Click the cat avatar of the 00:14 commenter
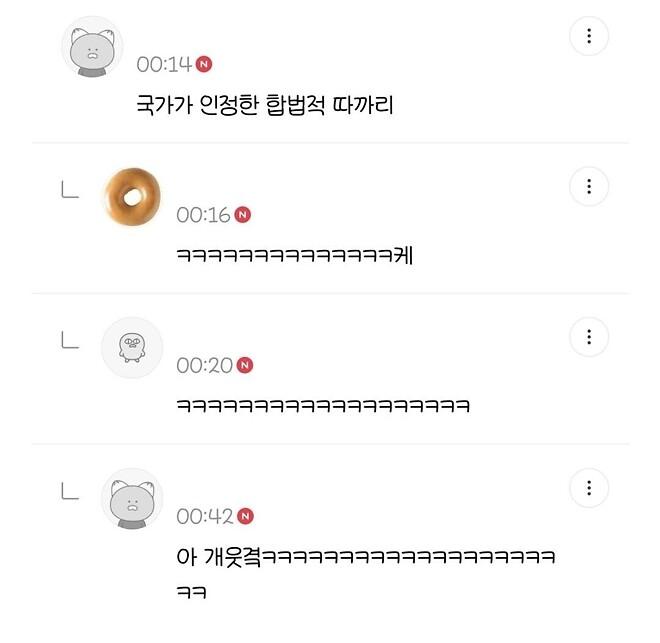Viewport: 660px width, 643px height. pyautogui.click(x=92, y=46)
